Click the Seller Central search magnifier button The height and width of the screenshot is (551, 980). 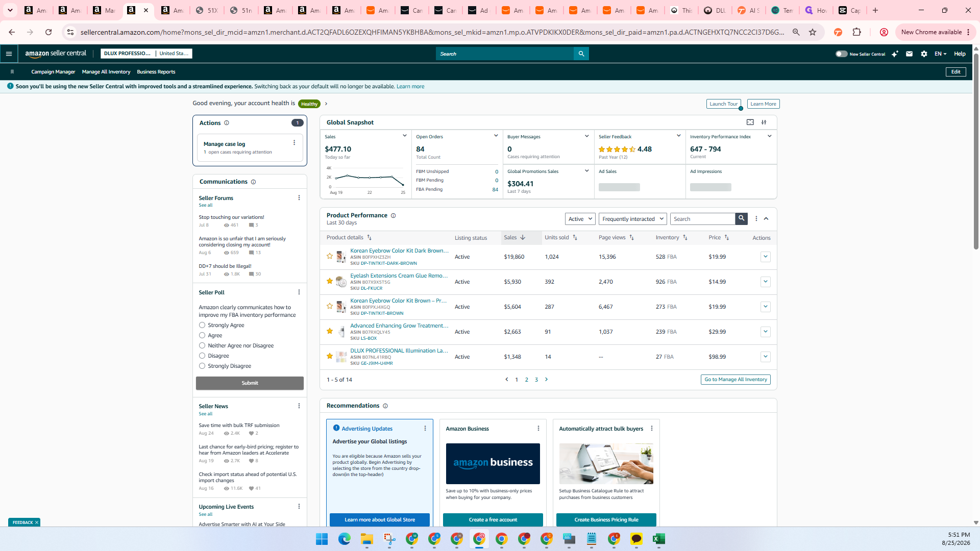pos(581,54)
